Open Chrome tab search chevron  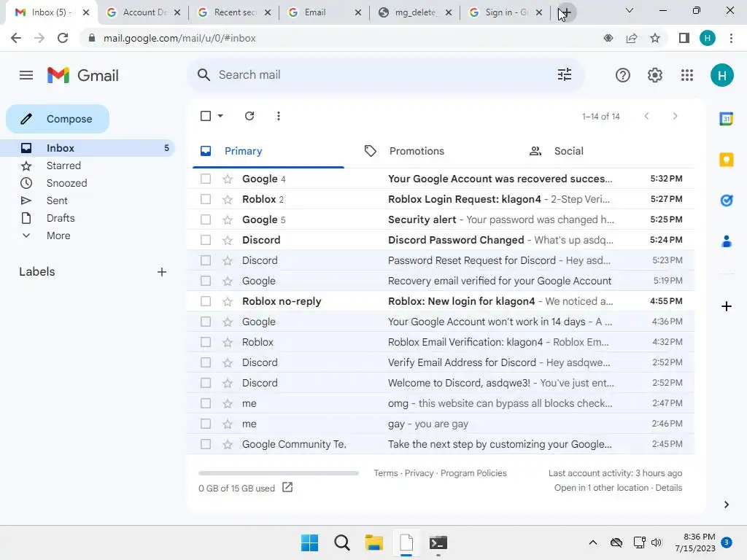630,10
